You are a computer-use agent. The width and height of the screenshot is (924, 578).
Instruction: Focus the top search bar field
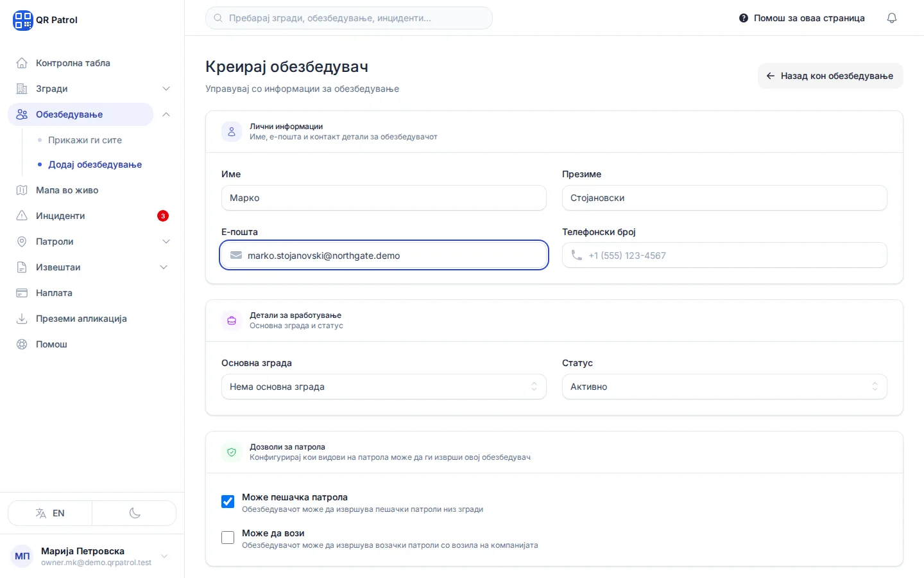[x=349, y=18]
